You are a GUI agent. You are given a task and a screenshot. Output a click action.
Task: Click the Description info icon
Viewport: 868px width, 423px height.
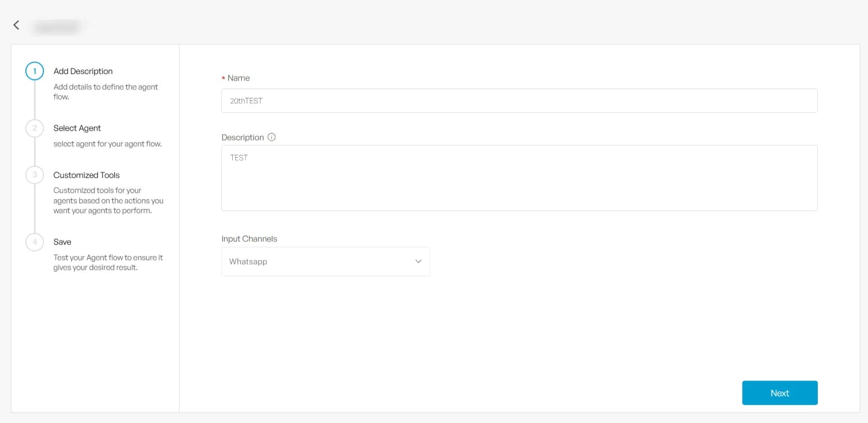(272, 137)
